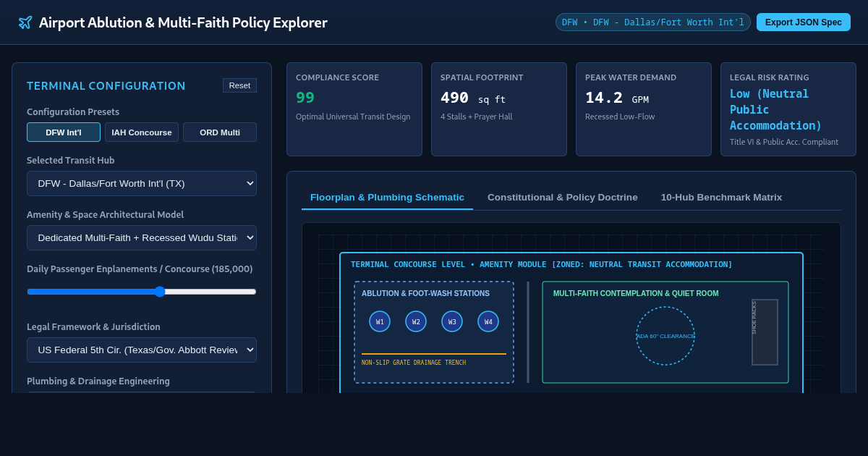Select the W3 wash station marker
868x456 pixels.
[452, 321]
